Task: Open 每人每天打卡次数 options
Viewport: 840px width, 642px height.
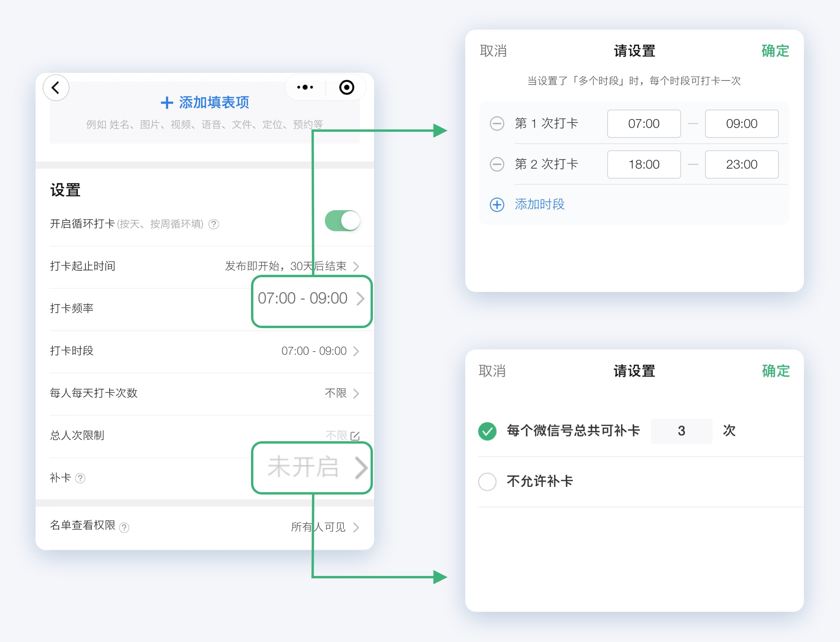Action: click(357, 394)
